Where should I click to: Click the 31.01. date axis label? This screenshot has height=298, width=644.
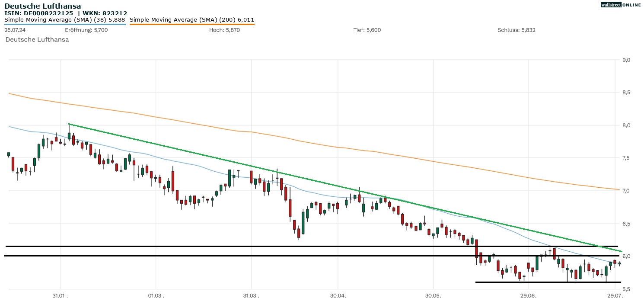pyautogui.click(x=61, y=295)
